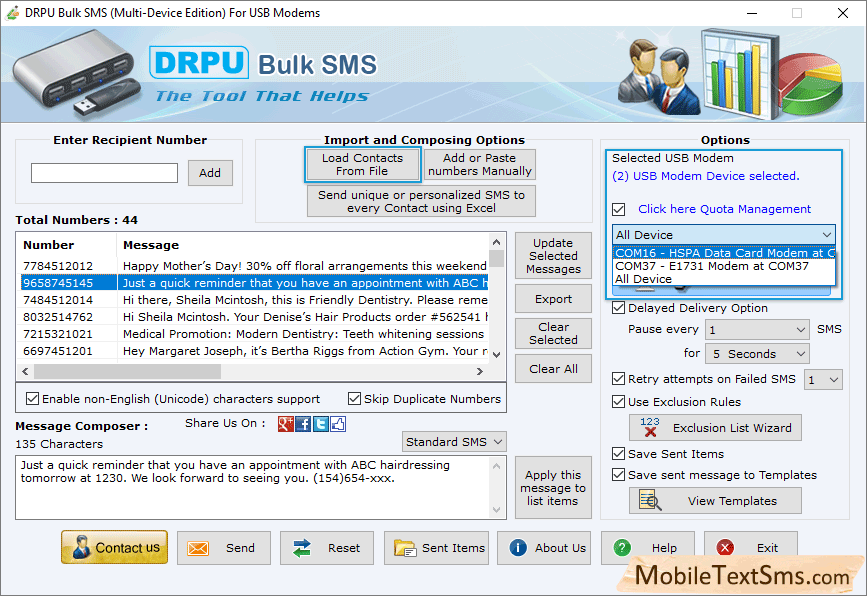Image resolution: width=867 pixels, height=596 pixels.
Task: Toggle Save sent message to Templates checkbox
Action: [x=619, y=475]
